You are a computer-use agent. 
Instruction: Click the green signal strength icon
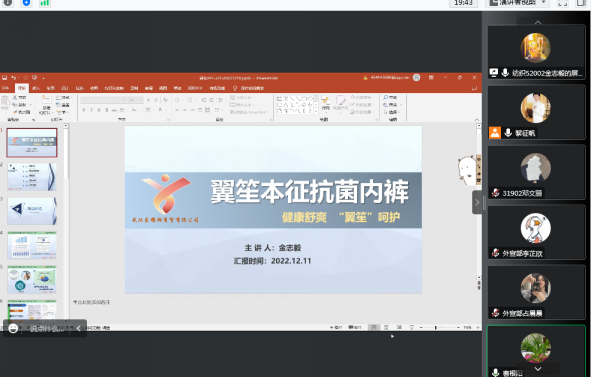click(45, 3)
